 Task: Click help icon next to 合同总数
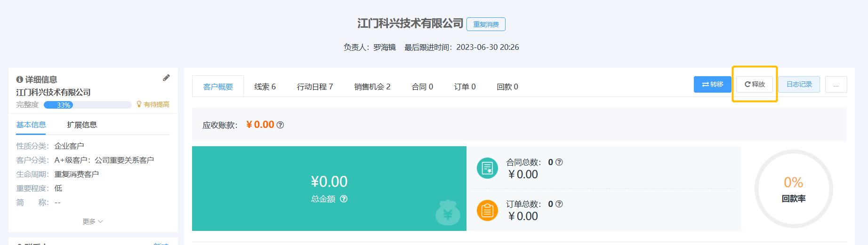click(559, 162)
